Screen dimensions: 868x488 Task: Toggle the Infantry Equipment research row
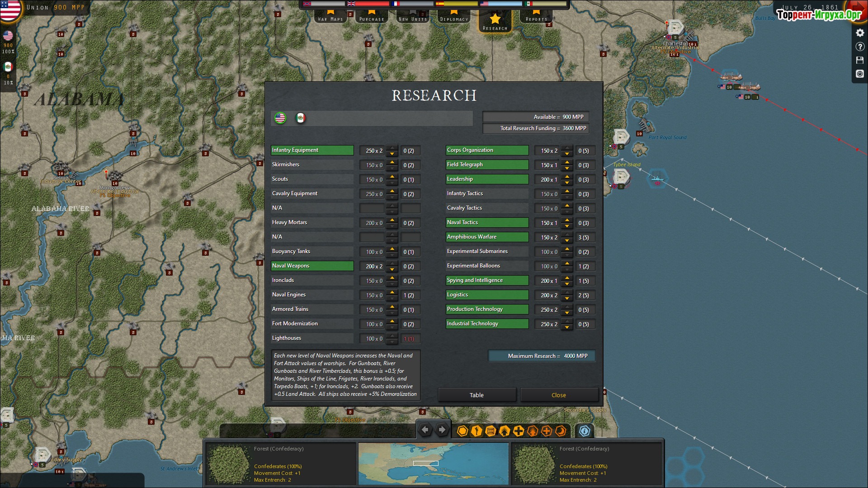point(312,150)
